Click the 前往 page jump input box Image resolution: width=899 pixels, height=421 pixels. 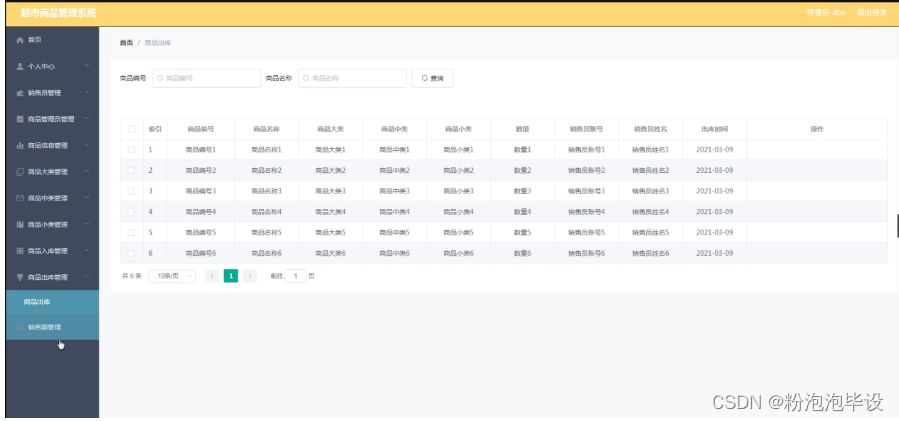296,276
